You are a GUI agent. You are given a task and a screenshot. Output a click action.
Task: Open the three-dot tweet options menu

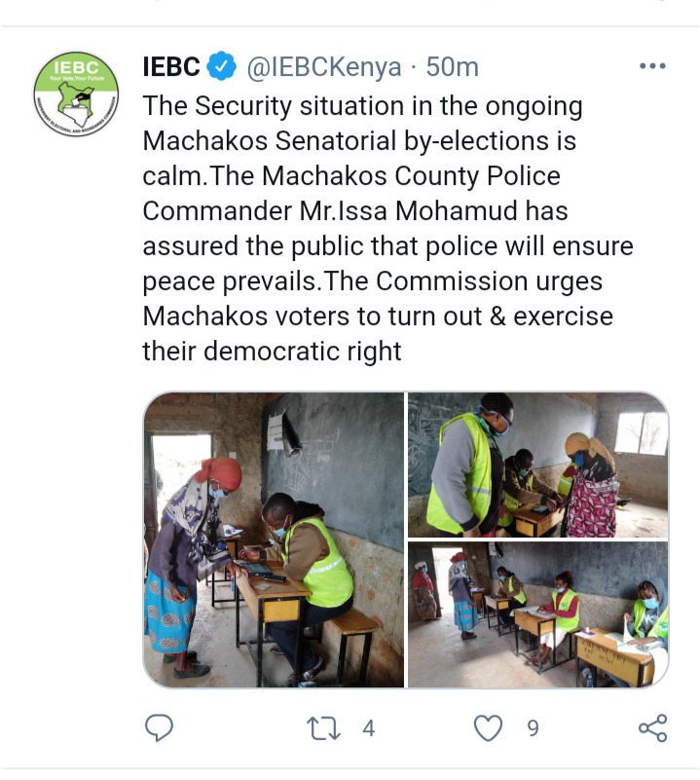pyautogui.click(x=652, y=65)
